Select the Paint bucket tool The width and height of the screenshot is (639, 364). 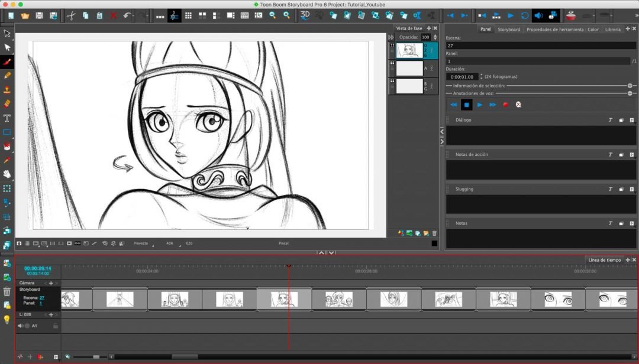pos(7,146)
